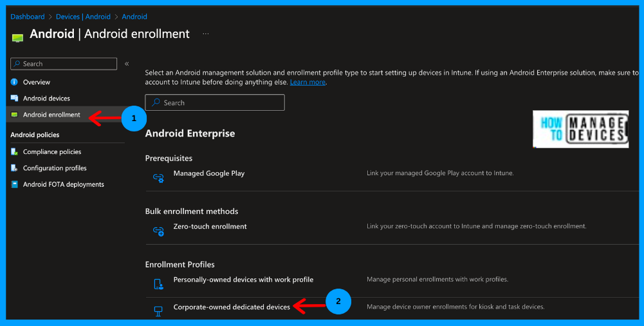Click the Overview info icon

[14, 82]
